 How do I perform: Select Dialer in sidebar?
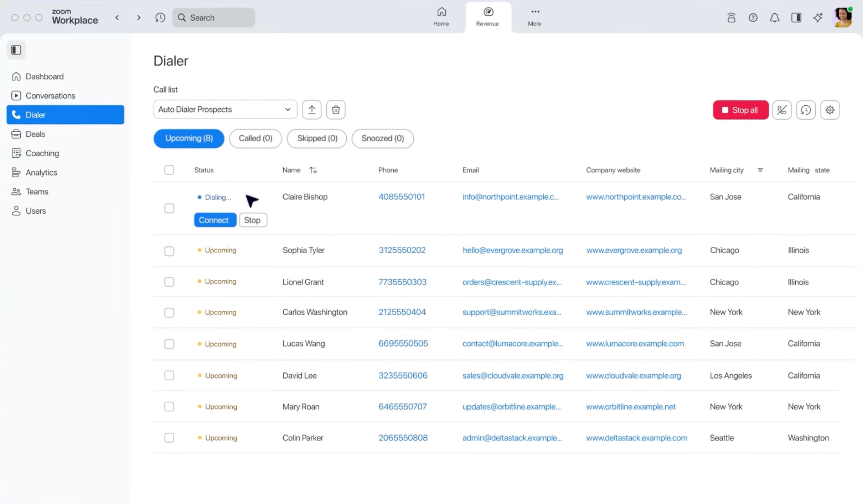point(66,115)
